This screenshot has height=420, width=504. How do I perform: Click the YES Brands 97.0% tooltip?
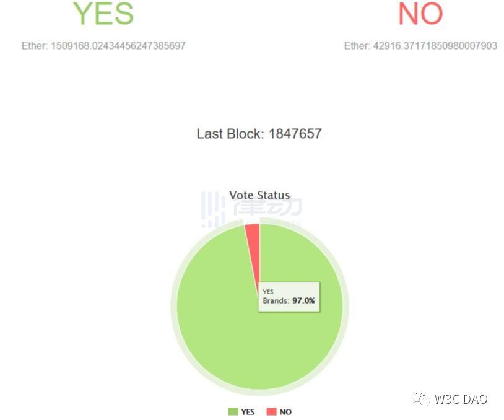pyautogui.click(x=289, y=297)
